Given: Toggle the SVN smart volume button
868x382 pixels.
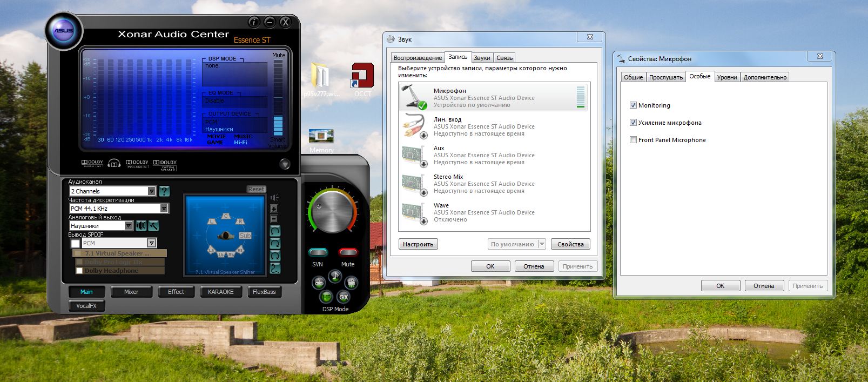Looking at the screenshot, I should (x=318, y=252).
